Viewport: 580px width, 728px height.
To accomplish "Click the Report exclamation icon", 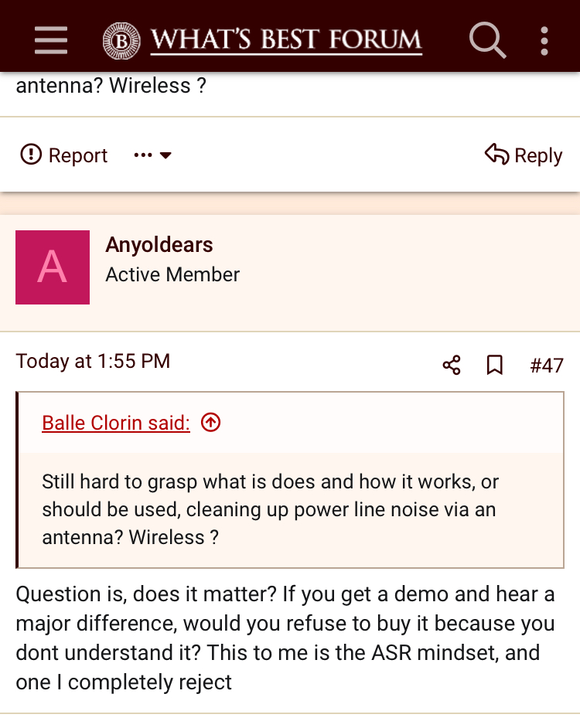I will click(x=31, y=155).
